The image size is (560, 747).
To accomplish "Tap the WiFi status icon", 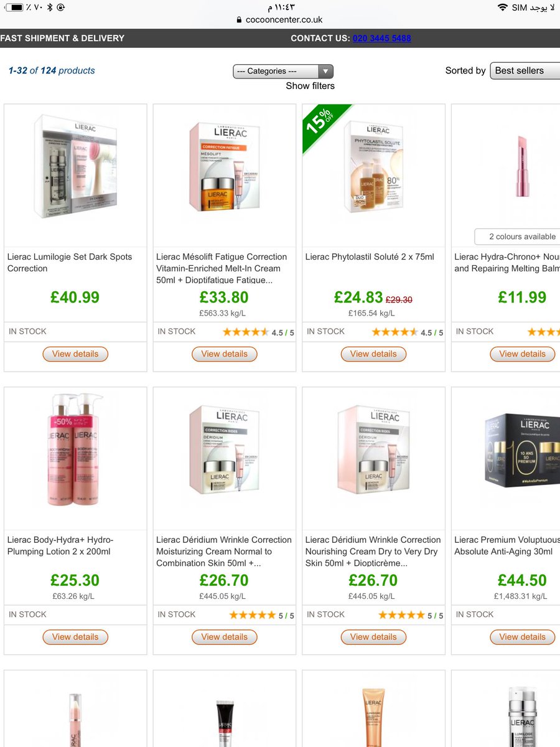I will click(x=502, y=7).
